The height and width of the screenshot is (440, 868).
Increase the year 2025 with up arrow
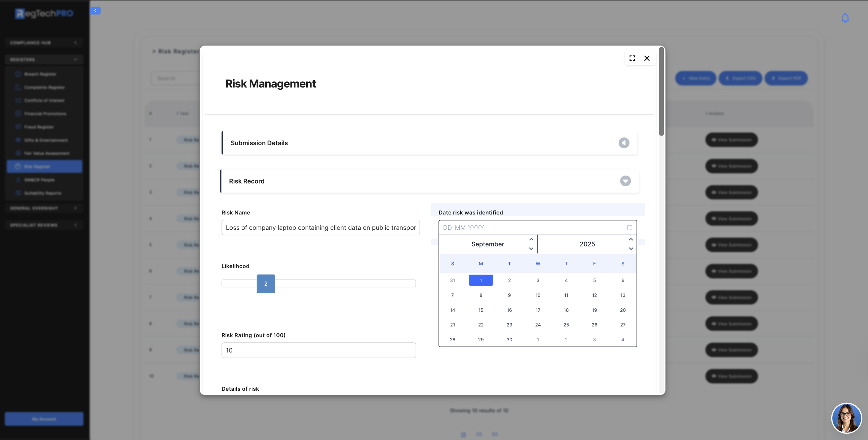click(x=631, y=239)
